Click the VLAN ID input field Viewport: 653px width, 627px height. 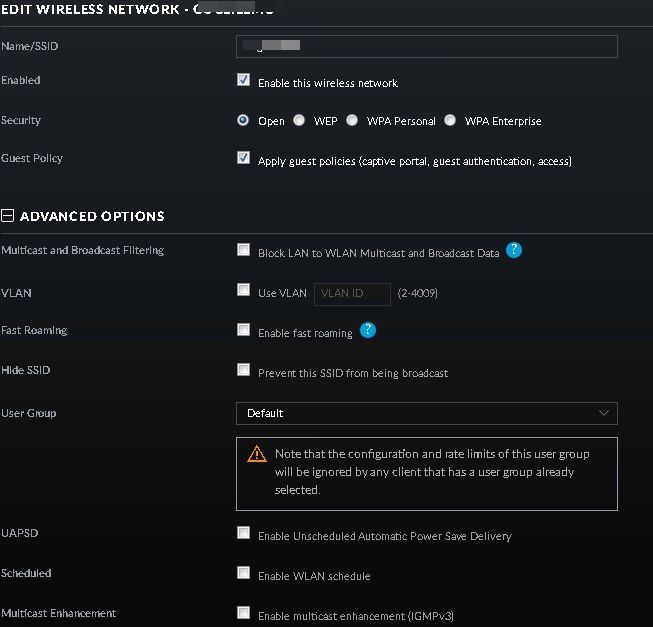click(352, 293)
